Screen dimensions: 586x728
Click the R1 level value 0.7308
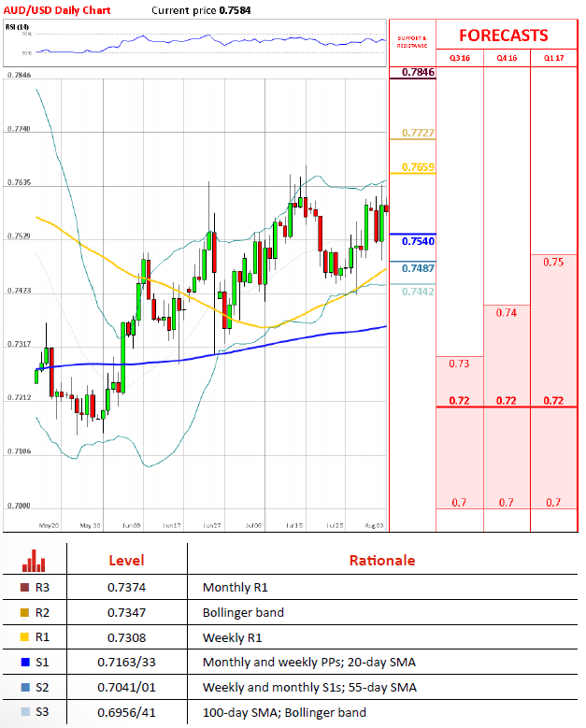coord(126,637)
